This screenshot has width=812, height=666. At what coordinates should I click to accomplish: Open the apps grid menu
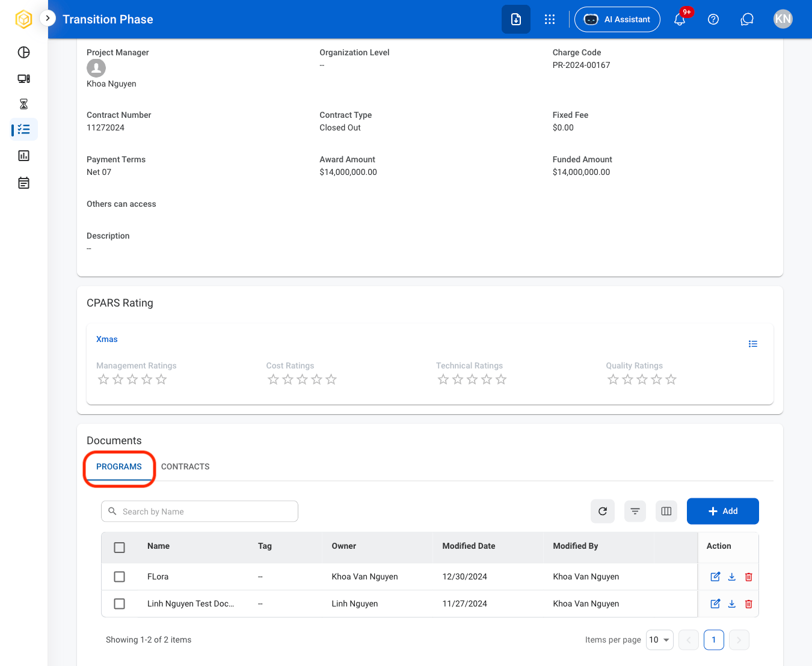(550, 19)
